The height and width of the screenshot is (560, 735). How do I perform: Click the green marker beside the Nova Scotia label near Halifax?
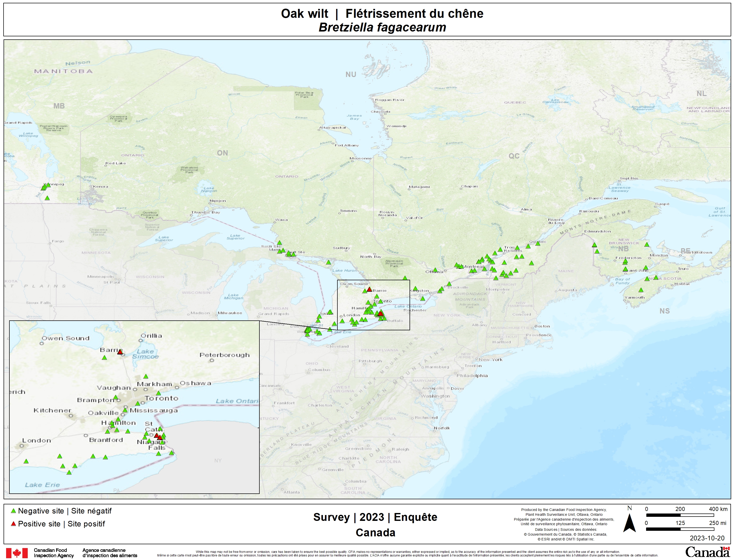coord(656,277)
